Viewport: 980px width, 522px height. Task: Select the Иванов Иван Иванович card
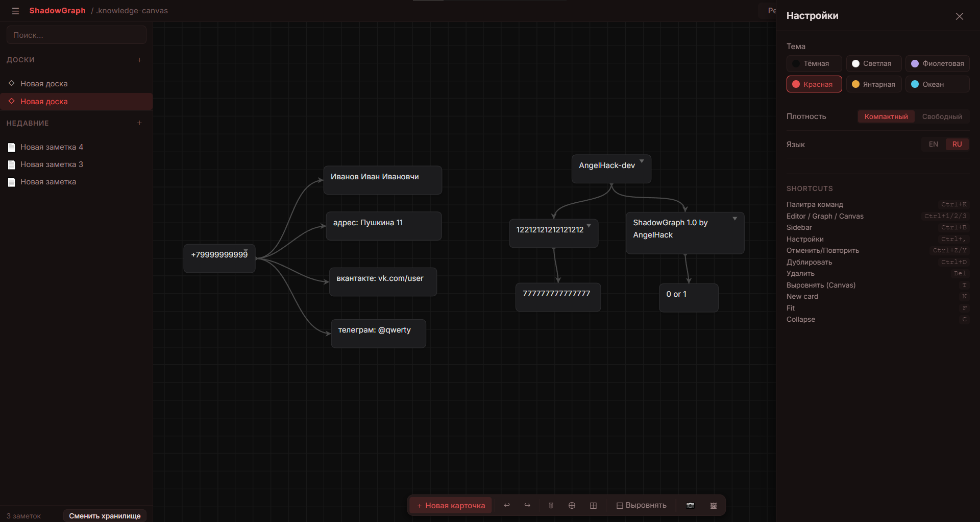click(383, 180)
